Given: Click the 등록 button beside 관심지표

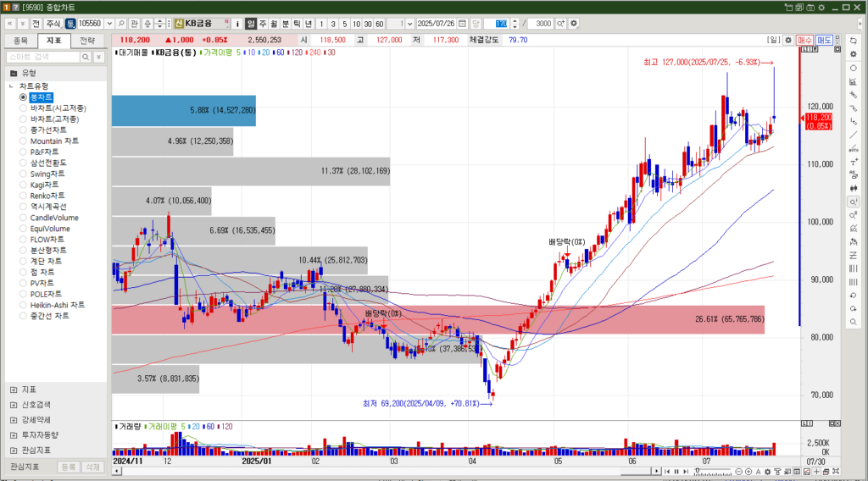Looking at the screenshot, I should [68, 467].
